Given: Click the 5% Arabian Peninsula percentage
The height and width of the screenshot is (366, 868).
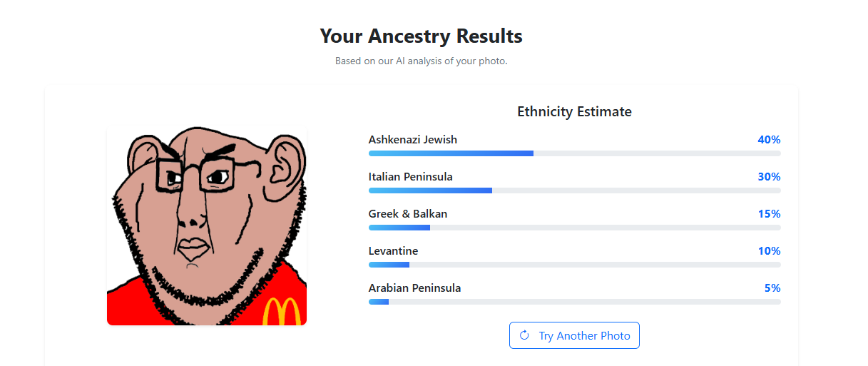Looking at the screenshot, I should tap(772, 288).
